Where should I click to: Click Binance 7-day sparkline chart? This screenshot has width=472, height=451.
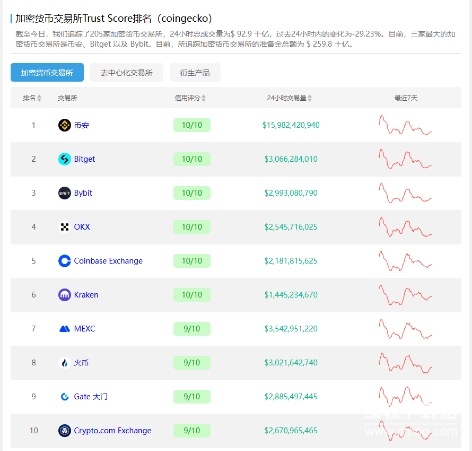pyautogui.click(x=405, y=125)
